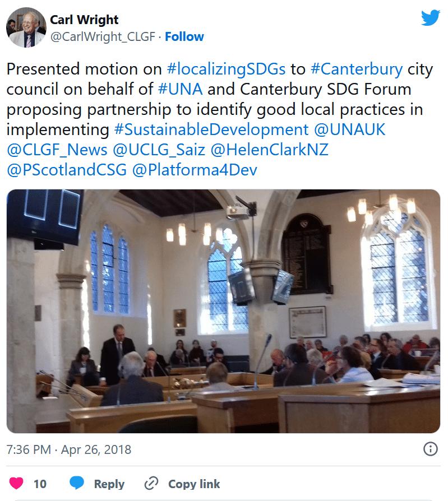Visit the @CLGF_News mention
The width and height of the screenshot is (448, 501).
click(57, 150)
